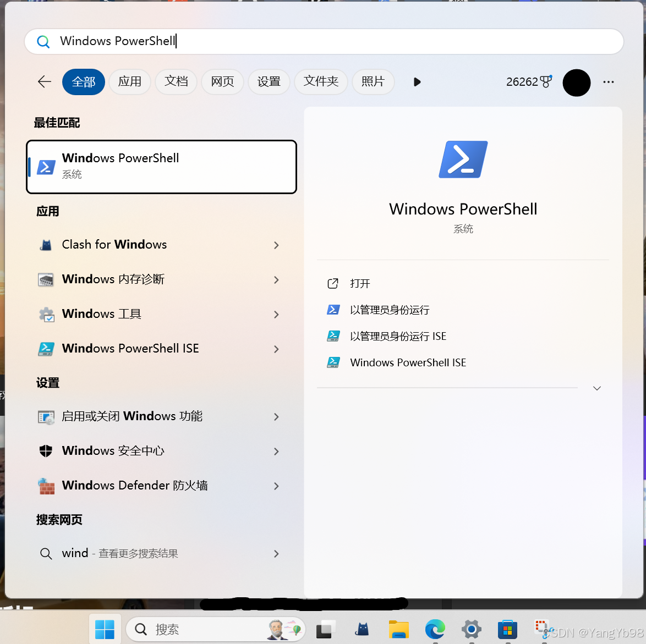646x644 pixels.
Task: Expand Windows Defender 防火墙 chevron
Action: pyautogui.click(x=276, y=486)
